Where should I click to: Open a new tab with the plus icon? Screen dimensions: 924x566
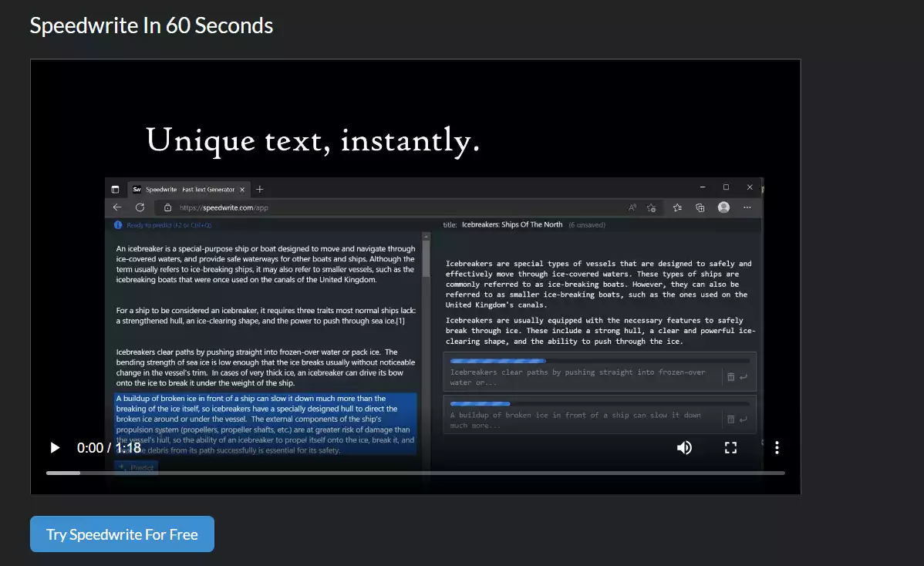[x=260, y=190]
